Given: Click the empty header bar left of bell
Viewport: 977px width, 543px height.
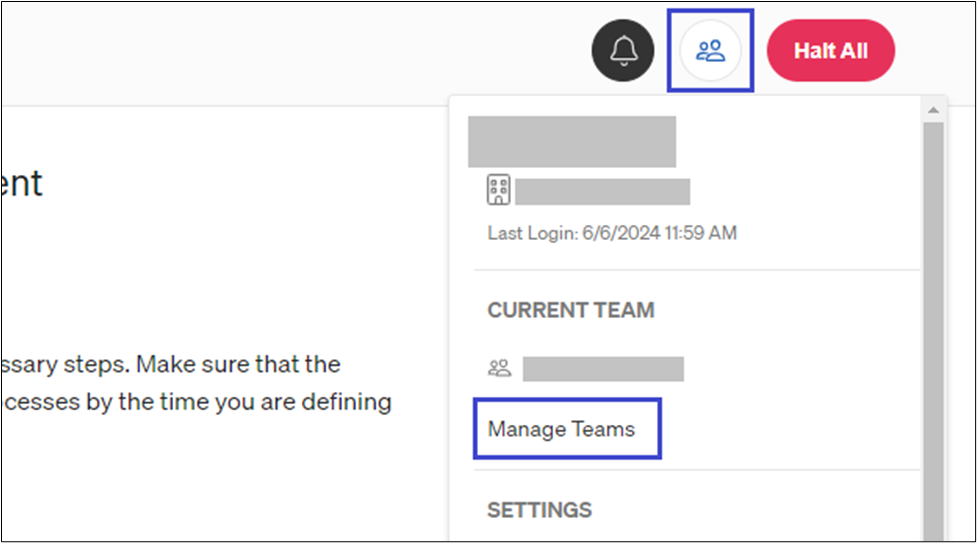Looking at the screenshot, I should pos(300,52).
